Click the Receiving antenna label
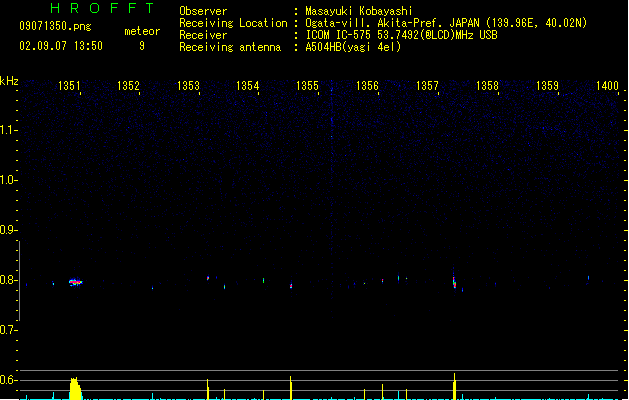This screenshot has width=629, height=400. coord(230,47)
